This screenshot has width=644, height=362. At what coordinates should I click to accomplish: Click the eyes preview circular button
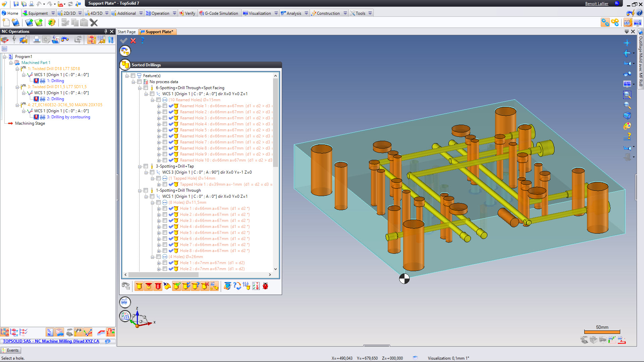coord(125,302)
